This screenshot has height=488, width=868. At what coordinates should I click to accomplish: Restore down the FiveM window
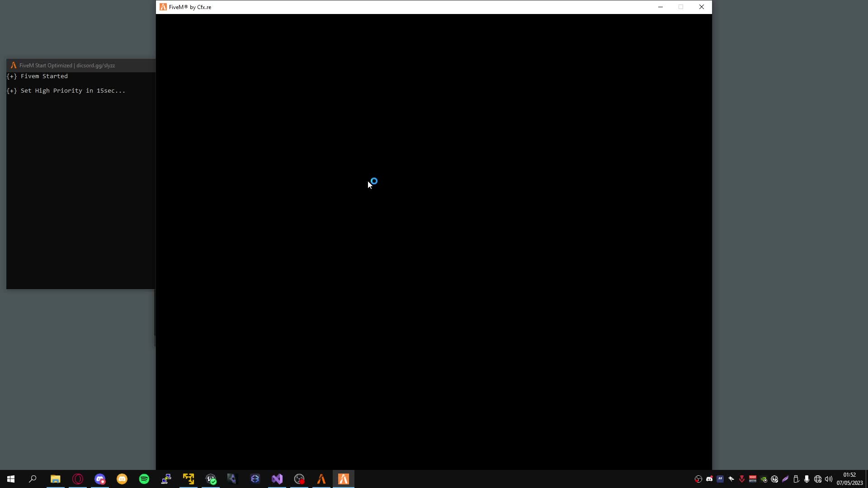click(x=681, y=7)
